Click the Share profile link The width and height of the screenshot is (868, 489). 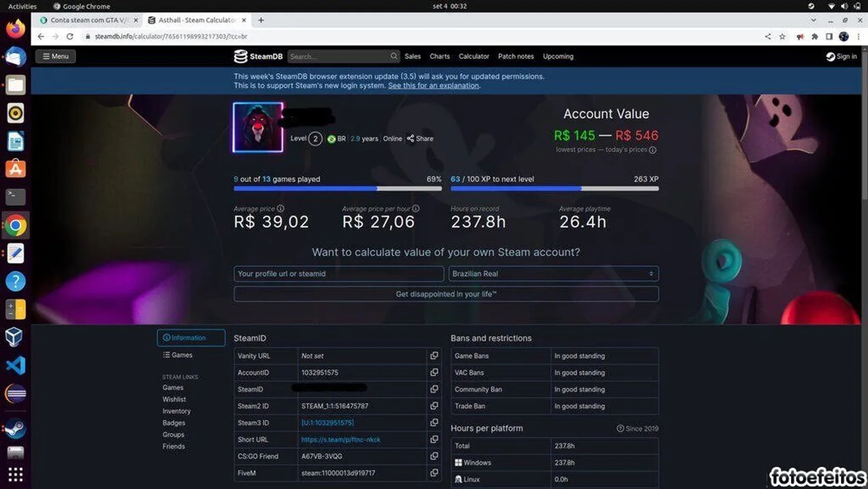pyautogui.click(x=420, y=139)
